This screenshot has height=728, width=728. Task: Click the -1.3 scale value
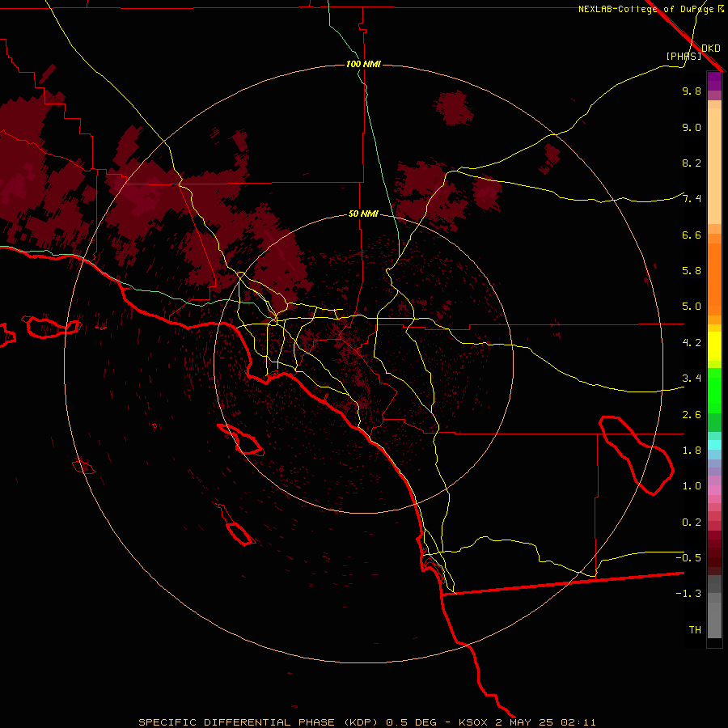pos(688,594)
